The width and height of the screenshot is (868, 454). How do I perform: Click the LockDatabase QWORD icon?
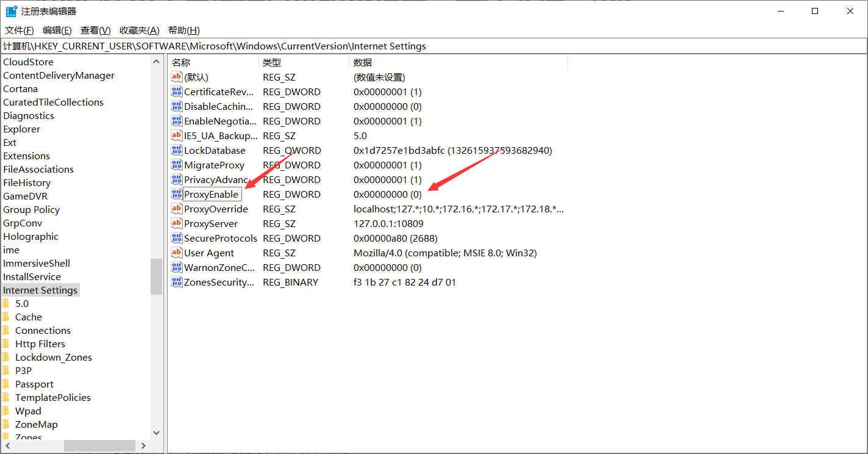[177, 150]
